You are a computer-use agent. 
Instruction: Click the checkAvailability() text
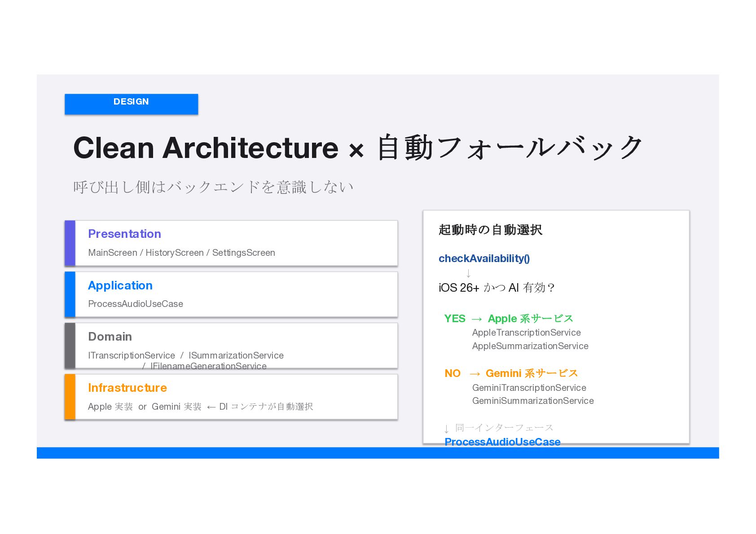484,258
